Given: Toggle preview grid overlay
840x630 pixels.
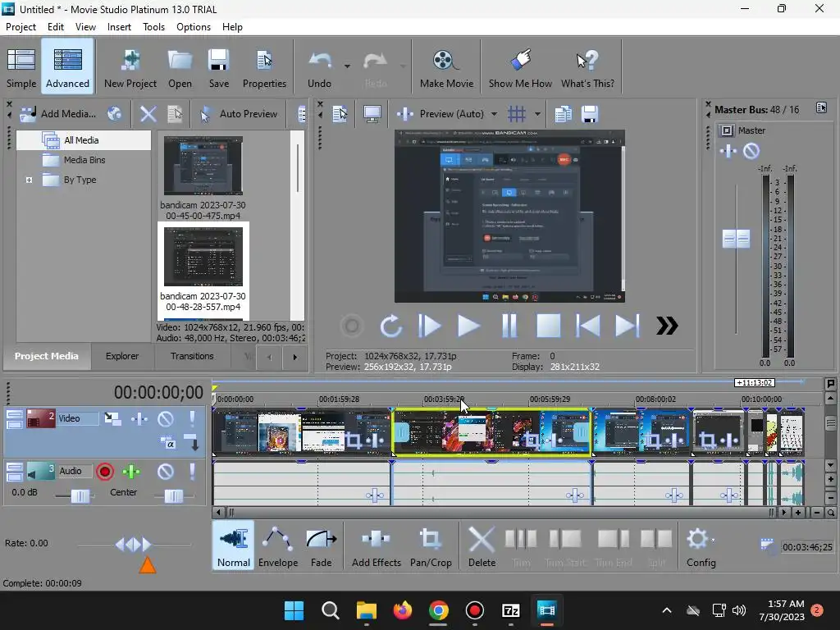Looking at the screenshot, I should pos(517,113).
